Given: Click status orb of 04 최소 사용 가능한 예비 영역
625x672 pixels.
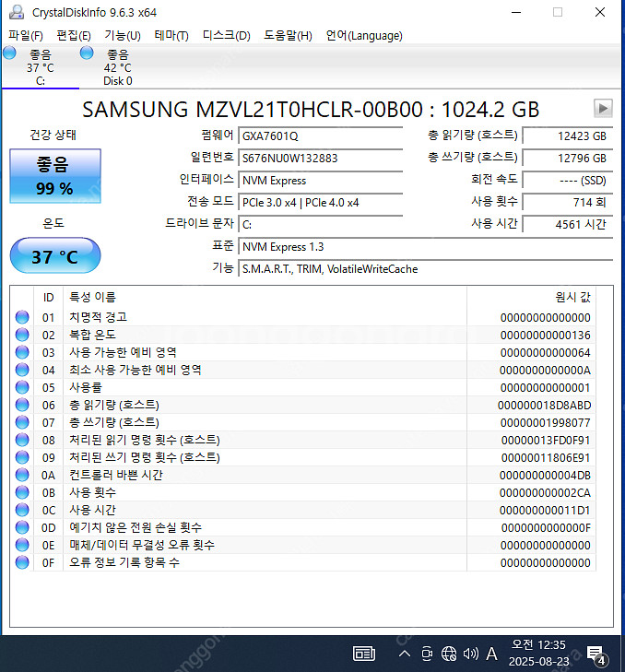Looking at the screenshot, I should pos(22,370).
